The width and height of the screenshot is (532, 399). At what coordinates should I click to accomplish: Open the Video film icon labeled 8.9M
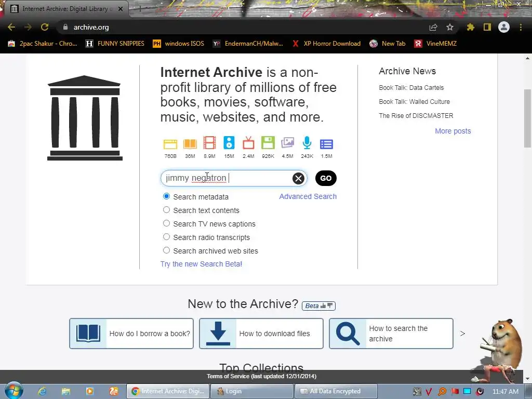[x=209, y=143]
